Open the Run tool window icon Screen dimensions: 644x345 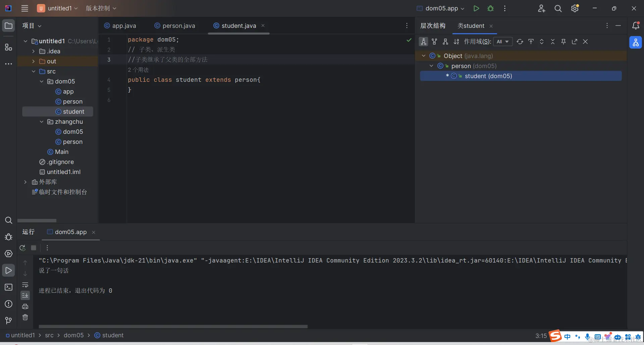[8, 271]
